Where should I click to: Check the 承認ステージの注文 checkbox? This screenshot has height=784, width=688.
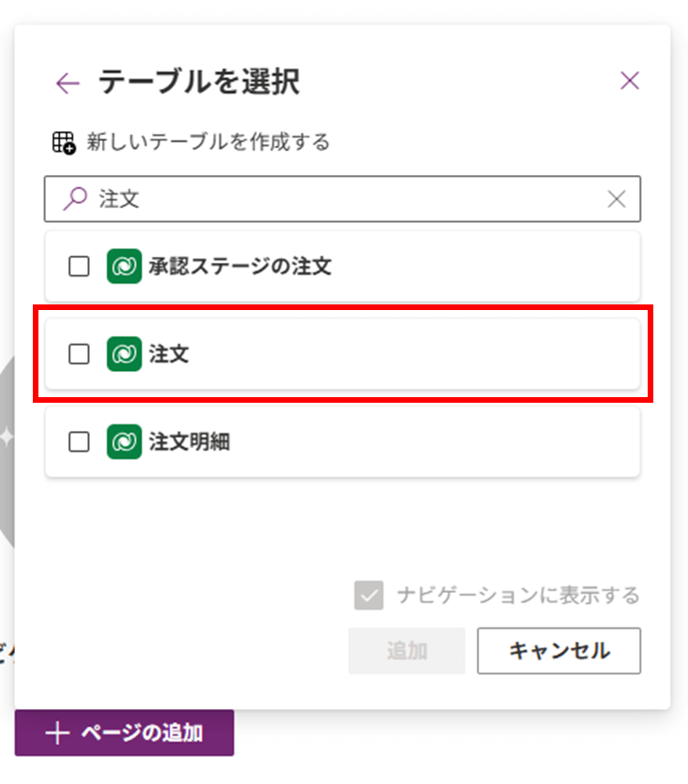(79, 266)
